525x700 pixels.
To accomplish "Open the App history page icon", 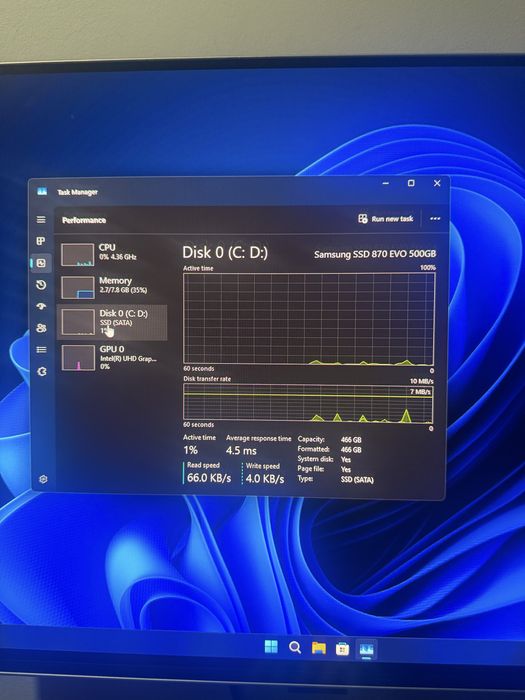I will point(41,285).
